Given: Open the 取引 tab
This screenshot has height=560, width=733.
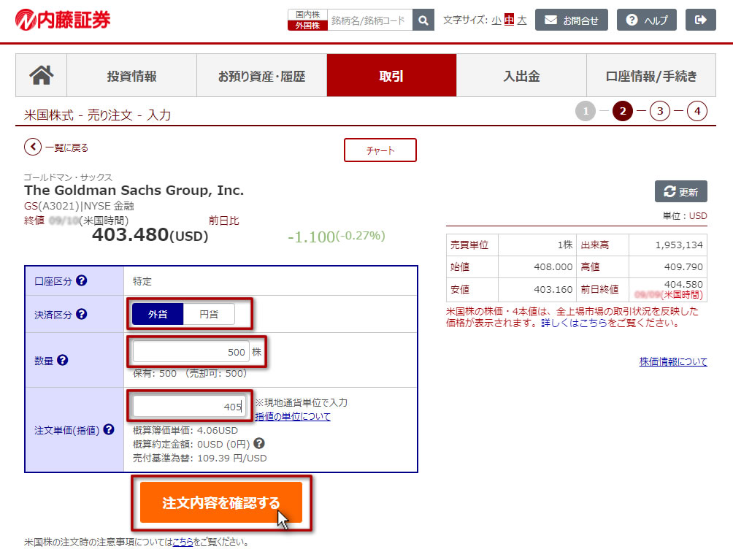Looking at the screenshot, I should coord(392,75).
